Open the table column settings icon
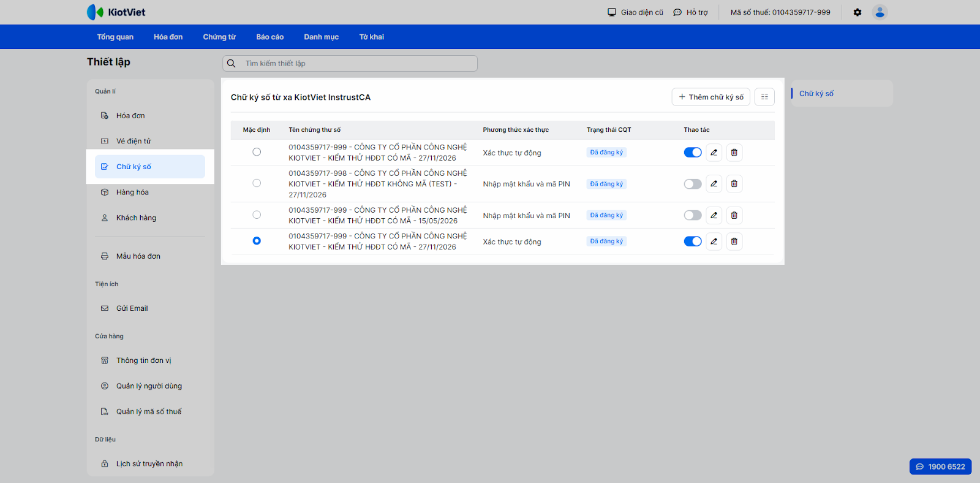This screenshot has width=980, height=483. click(x=764, y=97)
